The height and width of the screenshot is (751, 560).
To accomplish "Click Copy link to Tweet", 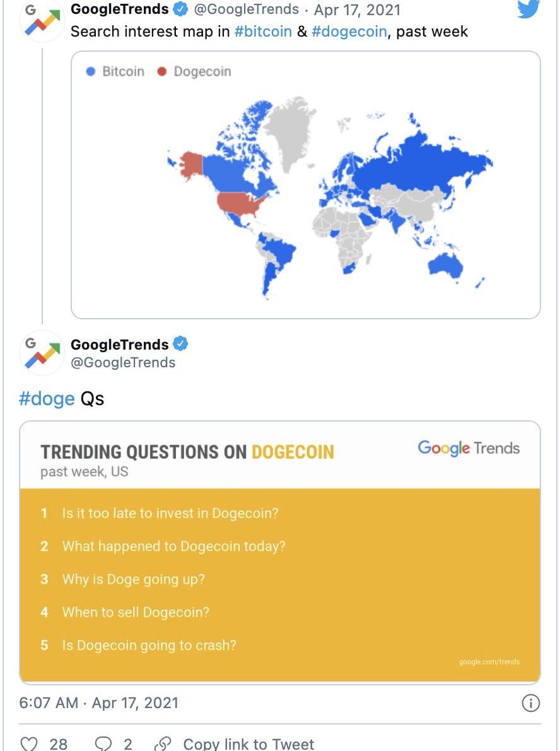I will click(248, 744).
